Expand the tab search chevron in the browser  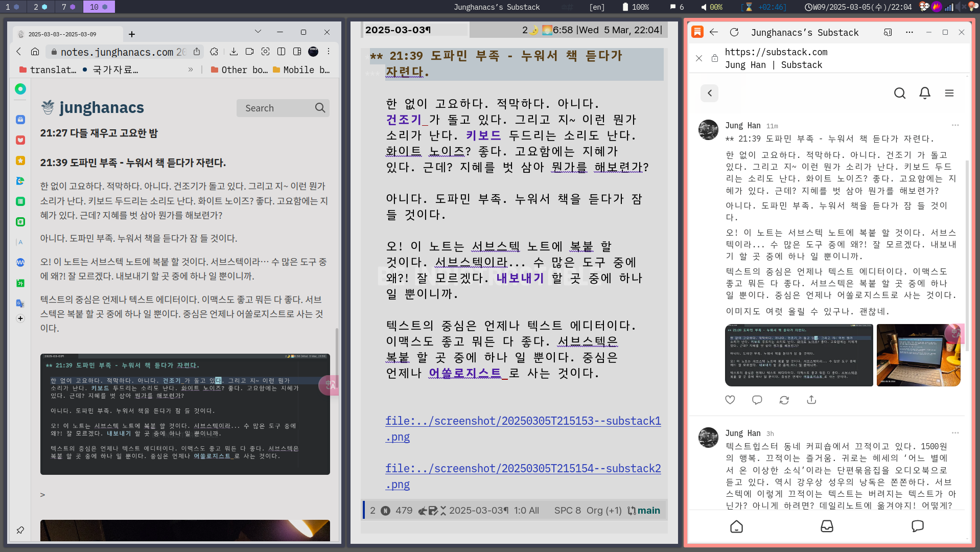coord(258,32)
